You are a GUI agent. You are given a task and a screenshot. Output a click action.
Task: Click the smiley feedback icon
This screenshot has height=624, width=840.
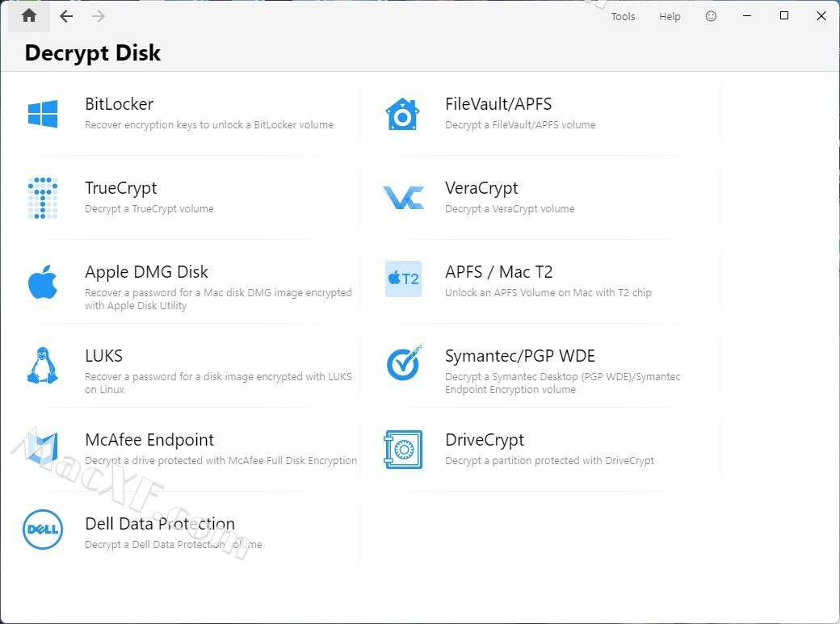tap(711, 16)
